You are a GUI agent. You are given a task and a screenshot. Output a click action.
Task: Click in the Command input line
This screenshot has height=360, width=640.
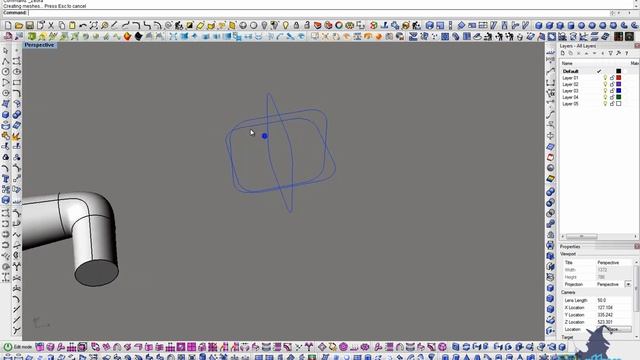coord(318,13)
